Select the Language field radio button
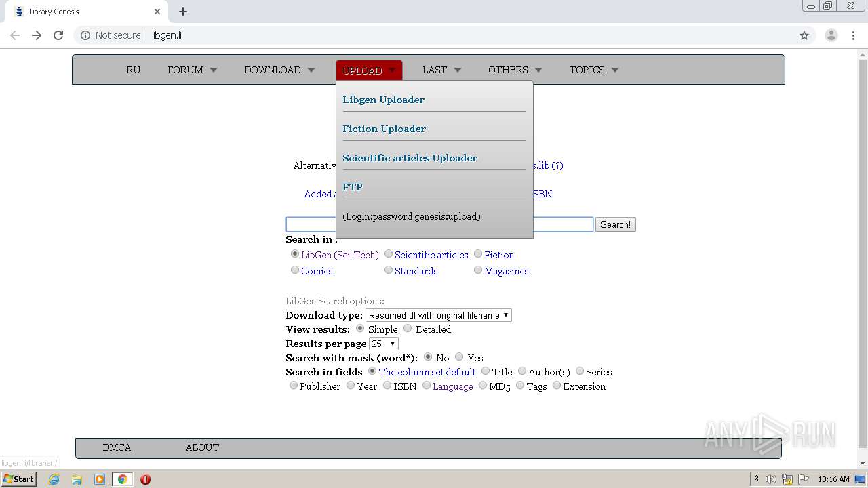Viewport: 868px width, 488px height. (x=427, y=386)
